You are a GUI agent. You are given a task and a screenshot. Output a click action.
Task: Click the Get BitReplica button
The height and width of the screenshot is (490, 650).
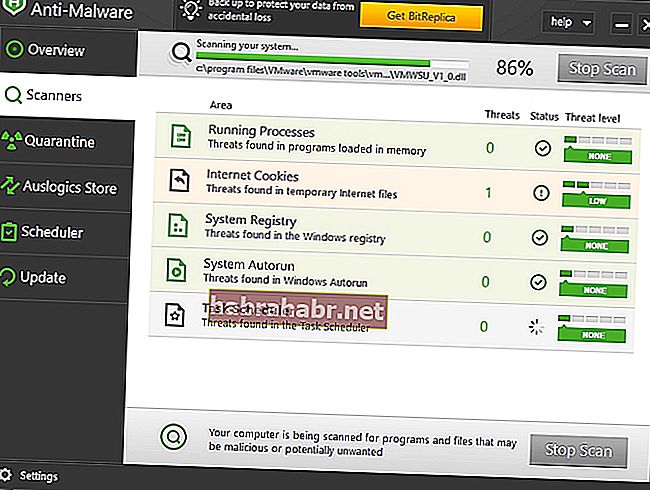click(421, 17)
